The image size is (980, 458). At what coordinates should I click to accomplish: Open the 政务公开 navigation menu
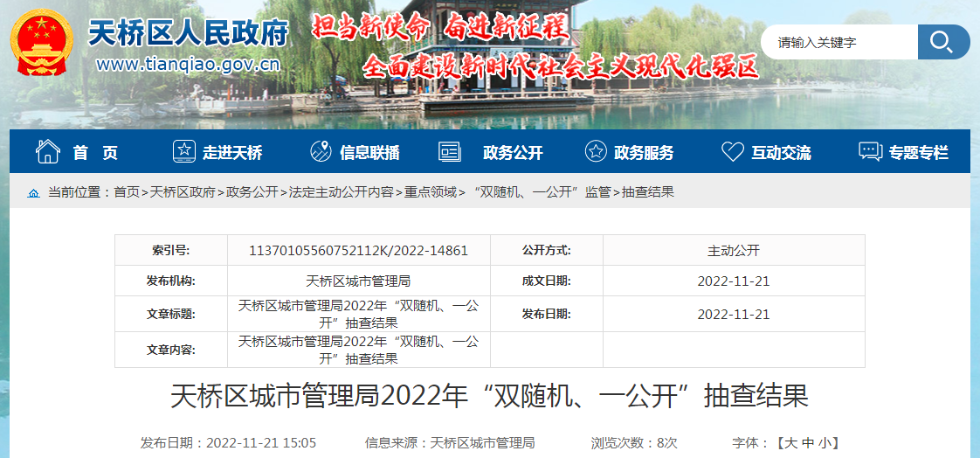(x=513, y=152)
